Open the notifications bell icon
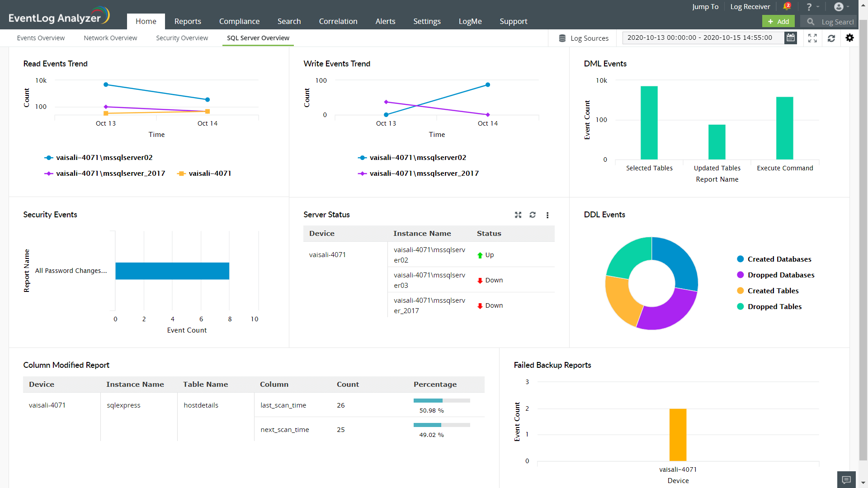Screen dimensions: 868x488 (787, 6)
